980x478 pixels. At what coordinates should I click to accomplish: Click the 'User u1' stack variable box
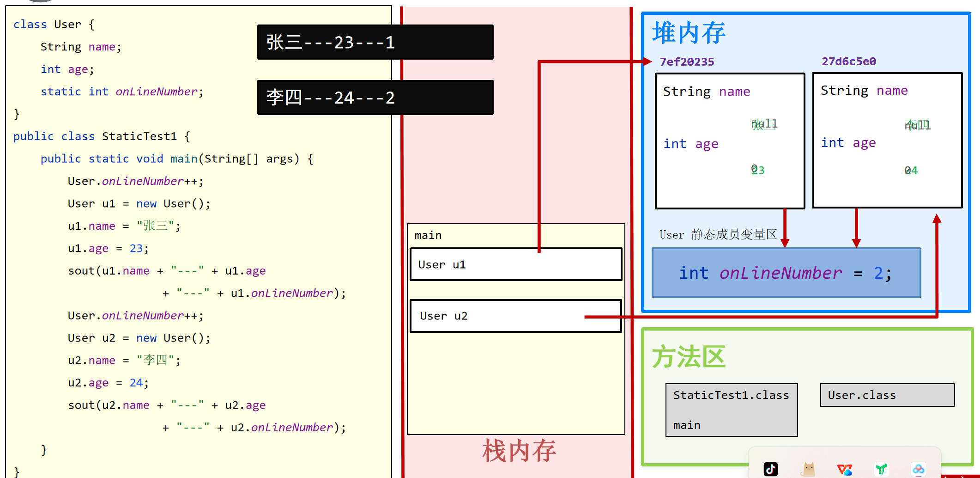click(516, 264)
